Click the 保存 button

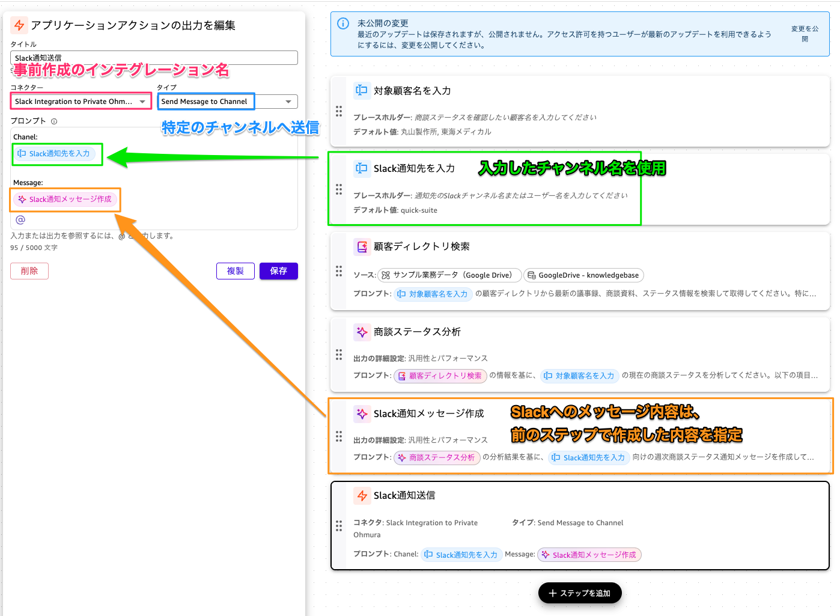pos(278,271)
